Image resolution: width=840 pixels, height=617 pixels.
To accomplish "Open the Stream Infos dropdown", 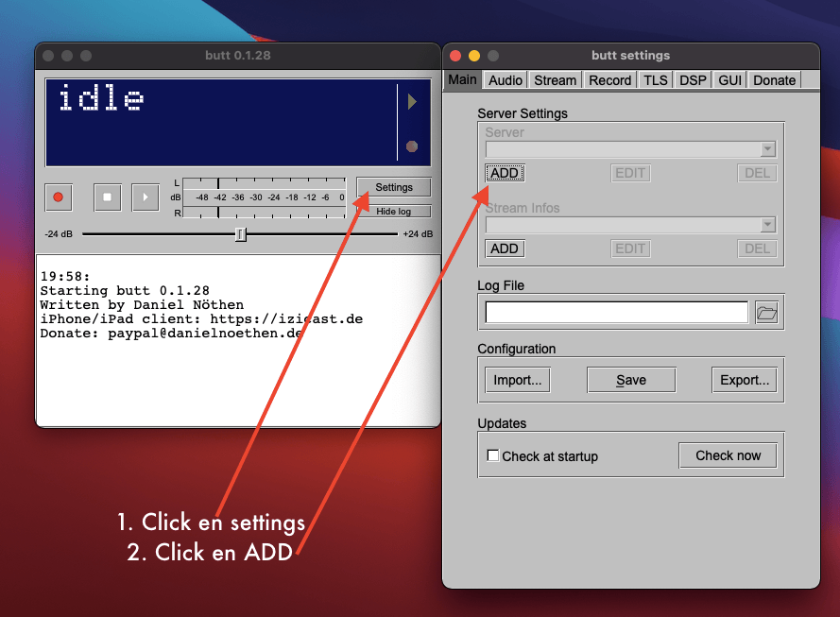I will [x=630, y=225].
